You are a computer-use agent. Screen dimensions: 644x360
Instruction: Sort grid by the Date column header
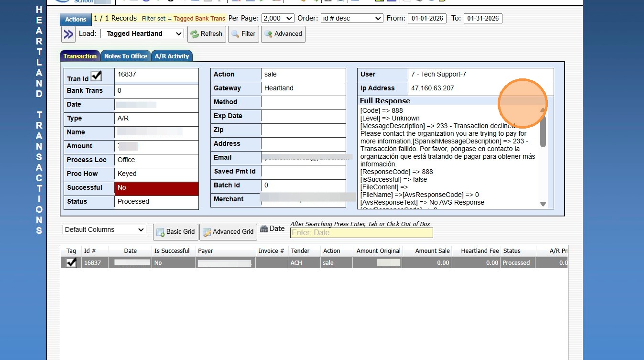click(130, 251)
